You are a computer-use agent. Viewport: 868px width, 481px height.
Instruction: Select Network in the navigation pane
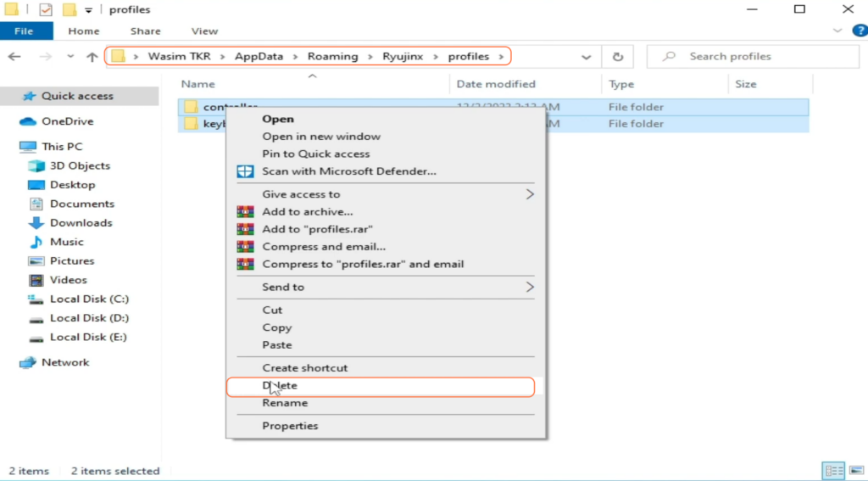64,362
